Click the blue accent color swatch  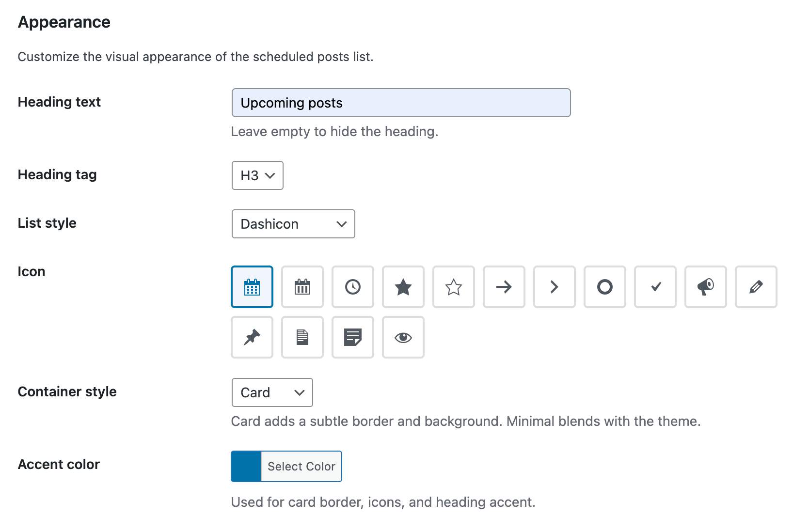click(x=246, y=466)
